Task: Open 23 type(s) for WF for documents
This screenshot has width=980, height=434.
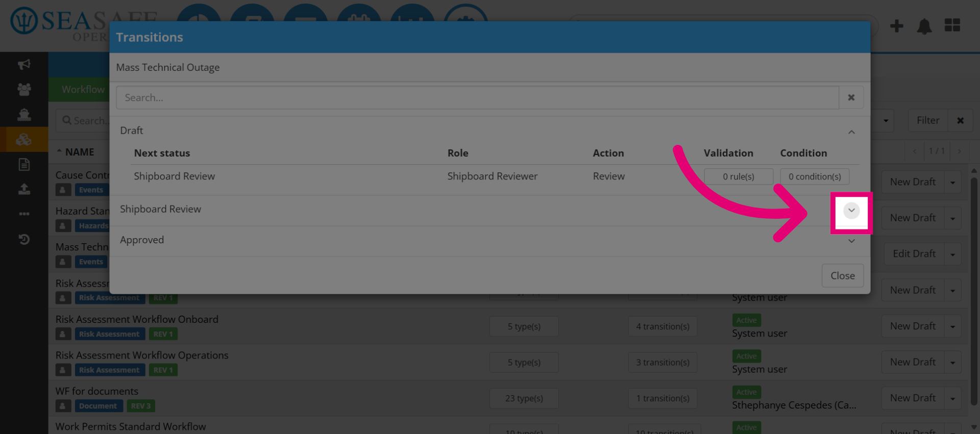Action: [x=524, y=398]
